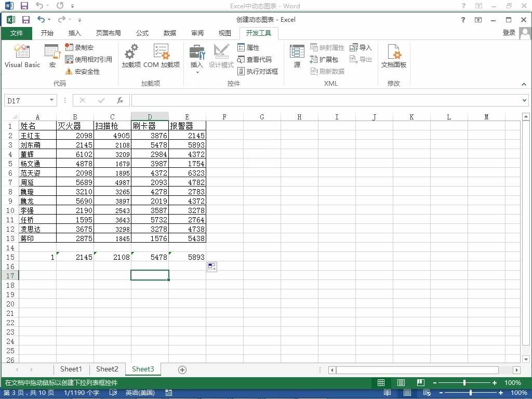The height and width of the screenshot is (399, 532).
Task: Open Excel Ribbon Display Options
Action: pyautogui.click(x=478, y=20)
